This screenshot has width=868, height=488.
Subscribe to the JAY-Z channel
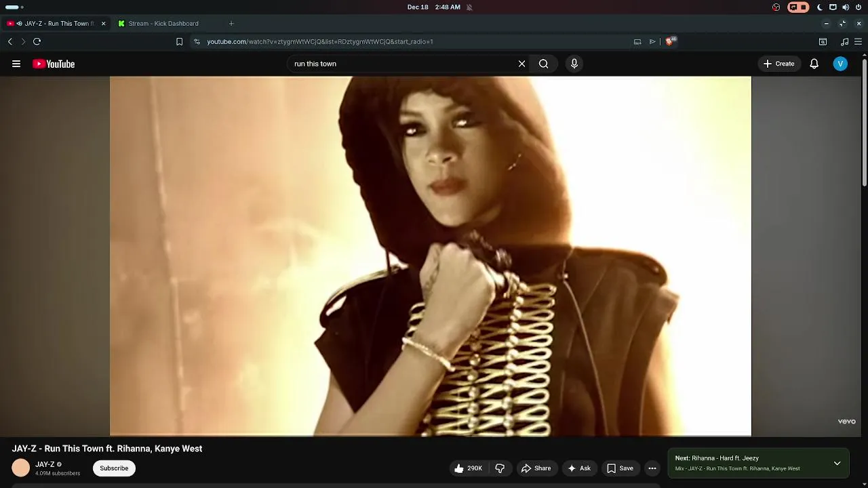click(114, 468)
